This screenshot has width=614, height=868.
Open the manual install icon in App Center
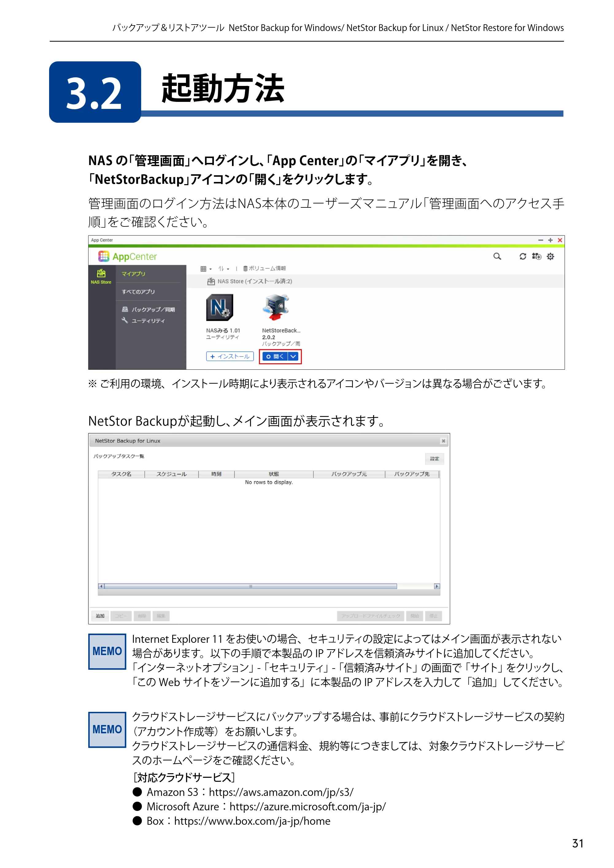[536, 256]
